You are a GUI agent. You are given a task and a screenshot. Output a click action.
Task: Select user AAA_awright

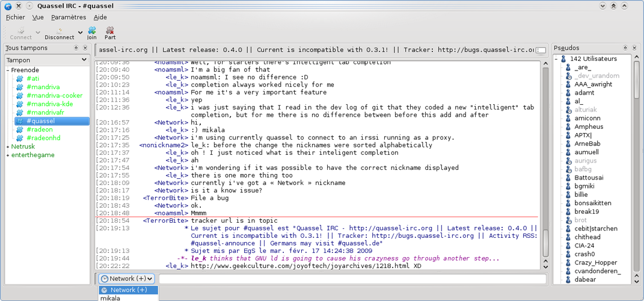click(x=593, y=84)
